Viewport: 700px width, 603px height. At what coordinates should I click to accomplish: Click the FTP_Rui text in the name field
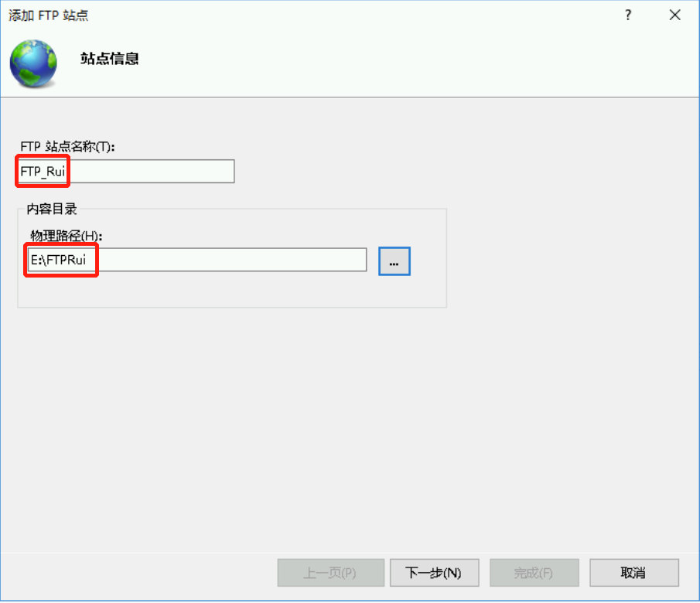click(x=43, y=172)
